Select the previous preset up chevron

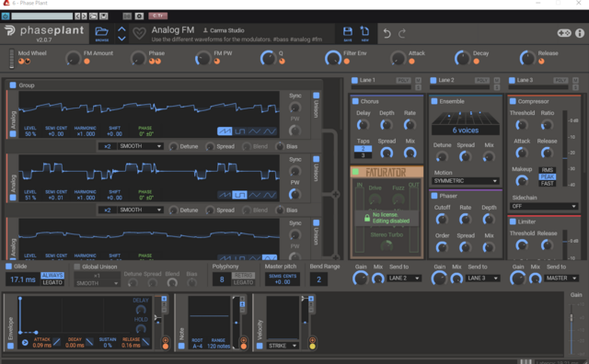coord(121,28)
